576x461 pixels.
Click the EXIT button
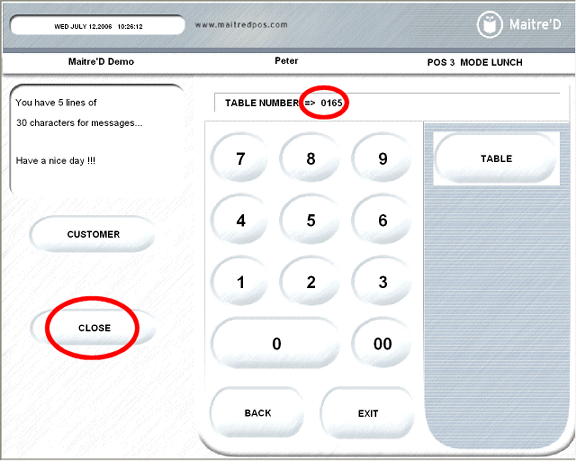coord(368,413)
